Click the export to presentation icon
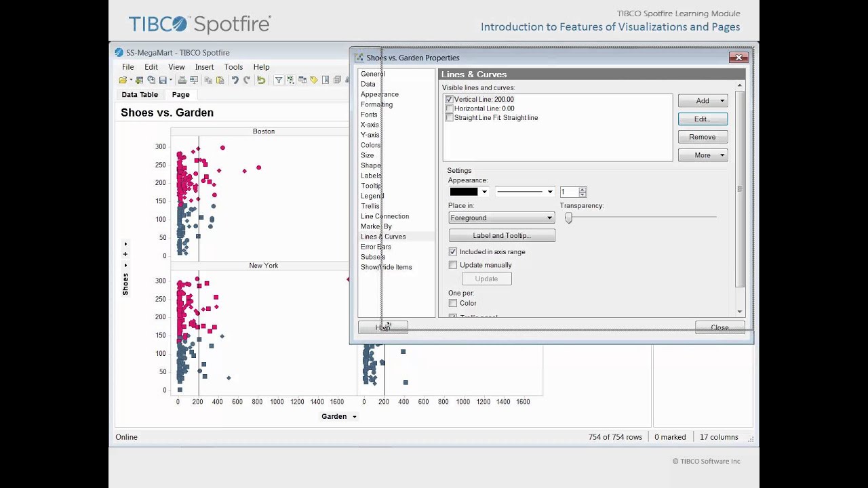 pyautogui.click(x=194, y=80)
